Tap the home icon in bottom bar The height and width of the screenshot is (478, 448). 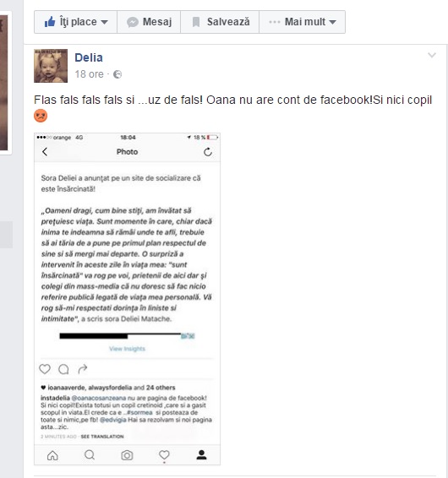pyautogui.click(x=52, y=455)
